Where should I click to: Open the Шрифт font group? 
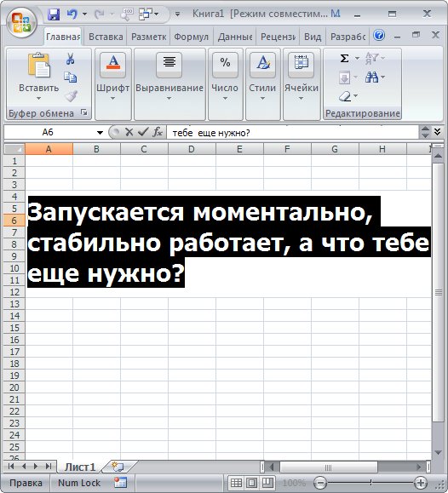point(113,84)
